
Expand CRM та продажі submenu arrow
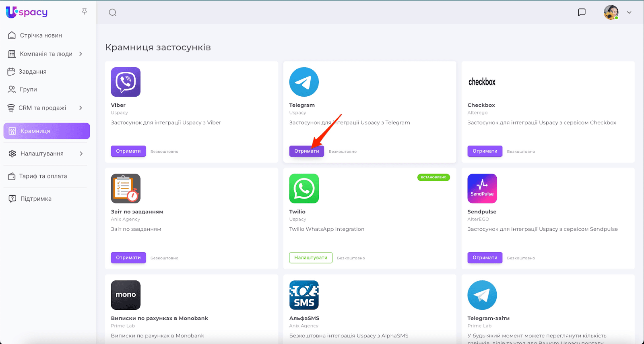pyautogui.click(x=81, y=108)
